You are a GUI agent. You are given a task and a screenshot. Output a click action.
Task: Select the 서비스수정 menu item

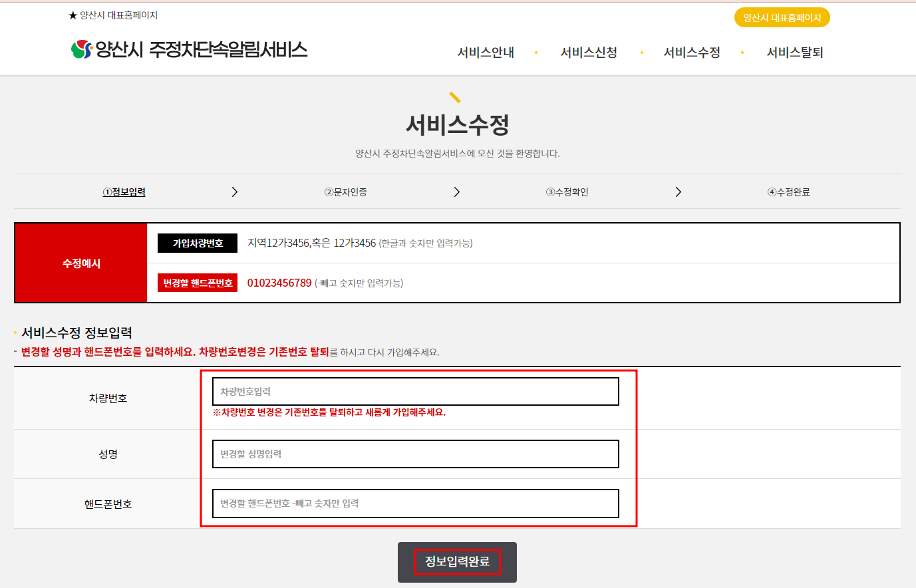point(692,53)
